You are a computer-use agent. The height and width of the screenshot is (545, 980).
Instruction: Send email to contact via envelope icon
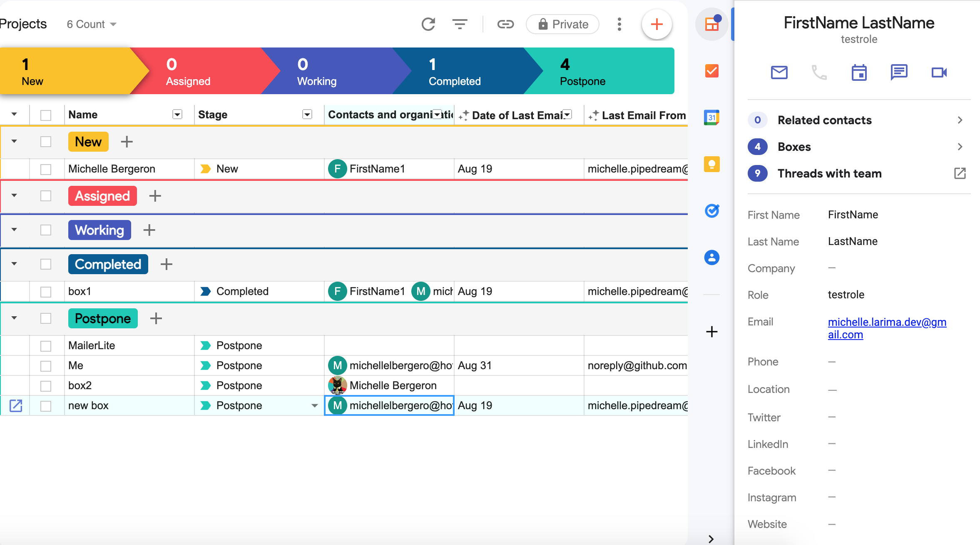779,72
